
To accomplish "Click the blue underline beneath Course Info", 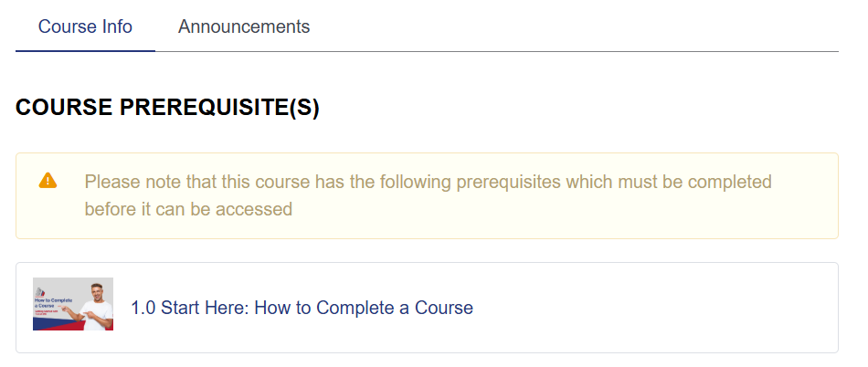I will tap(85, 51).
